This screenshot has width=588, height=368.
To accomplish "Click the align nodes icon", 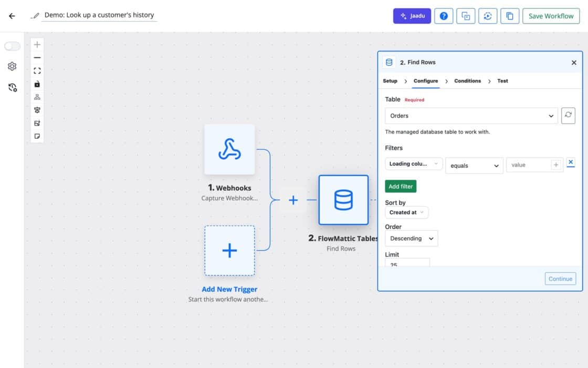I will [37, 110].
